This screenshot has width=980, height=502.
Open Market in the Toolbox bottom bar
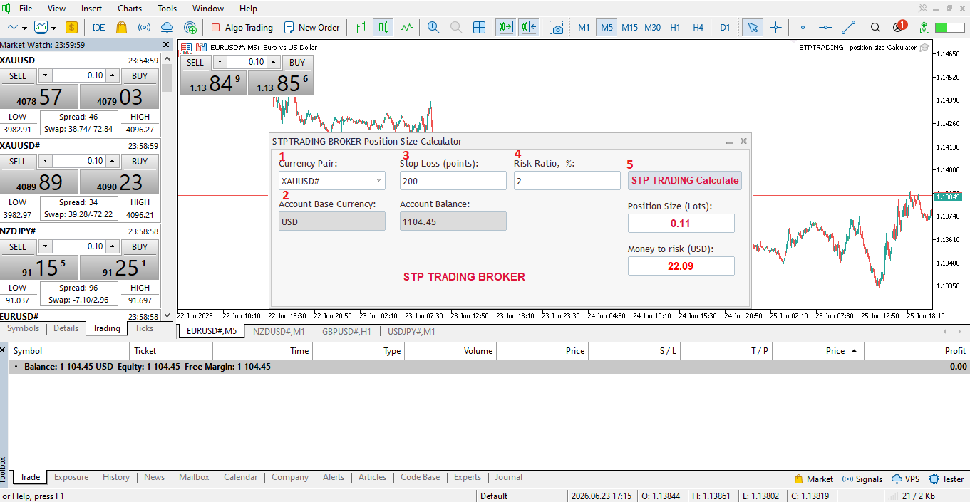click(813, 479)
